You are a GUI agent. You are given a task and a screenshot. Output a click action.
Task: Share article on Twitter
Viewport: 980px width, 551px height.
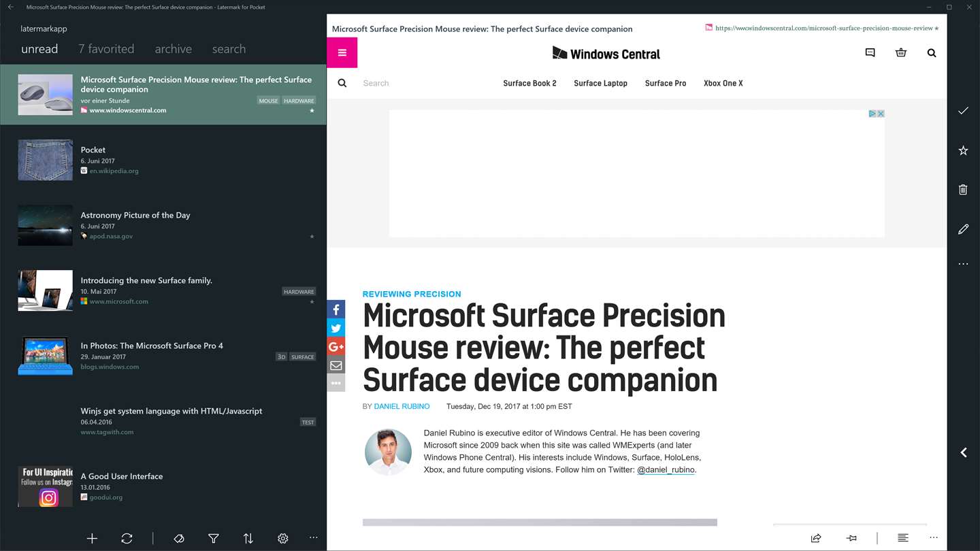[336, 328]
